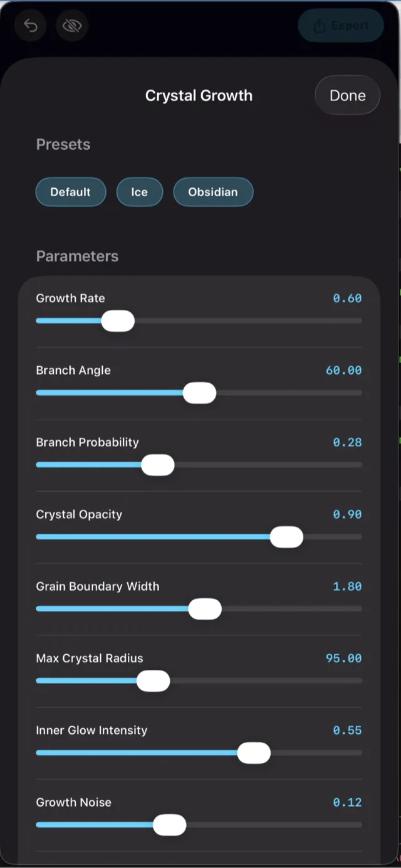Toggle the hide-preview eye icon

[71, 26]
